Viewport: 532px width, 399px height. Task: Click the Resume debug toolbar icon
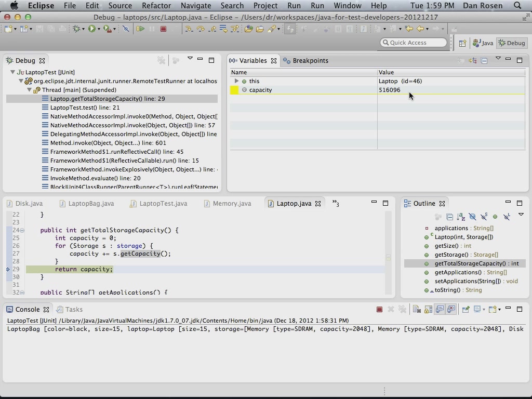pos(140,29)
